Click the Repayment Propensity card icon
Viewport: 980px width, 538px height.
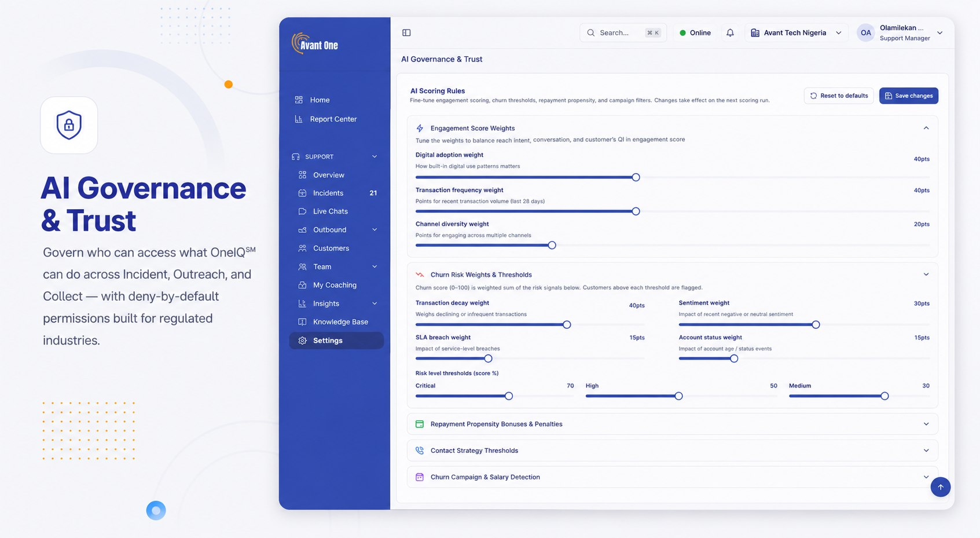(x=420, y=424)
